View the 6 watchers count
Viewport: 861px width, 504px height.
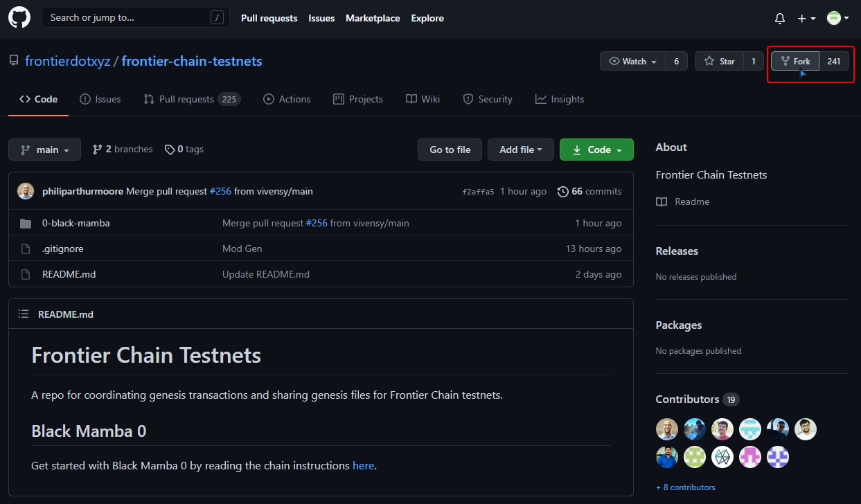coord(676,61)
